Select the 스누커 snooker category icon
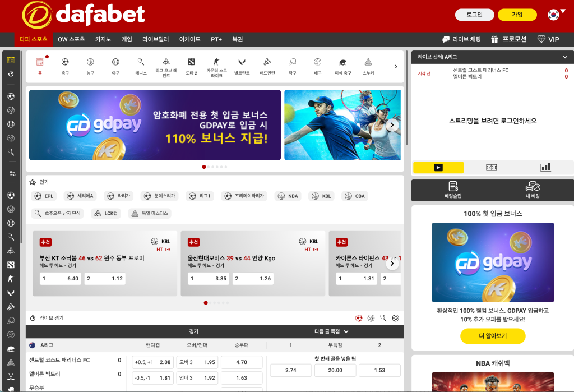Image resolution: width=574 pixels, height=392 pixels. pos(368,66)
